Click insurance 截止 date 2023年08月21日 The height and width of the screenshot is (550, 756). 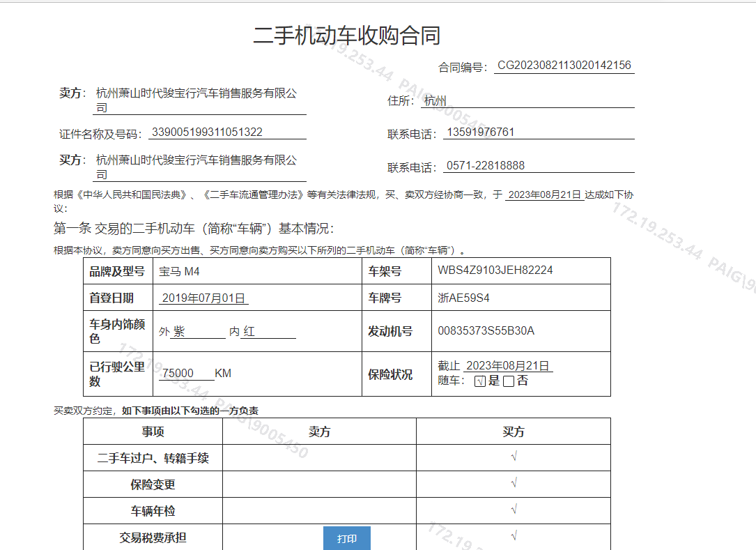[508, 366]
